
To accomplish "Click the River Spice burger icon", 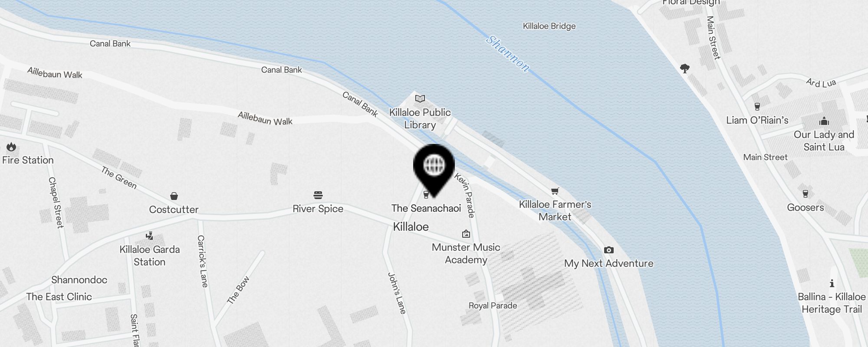I will [318, 195].
